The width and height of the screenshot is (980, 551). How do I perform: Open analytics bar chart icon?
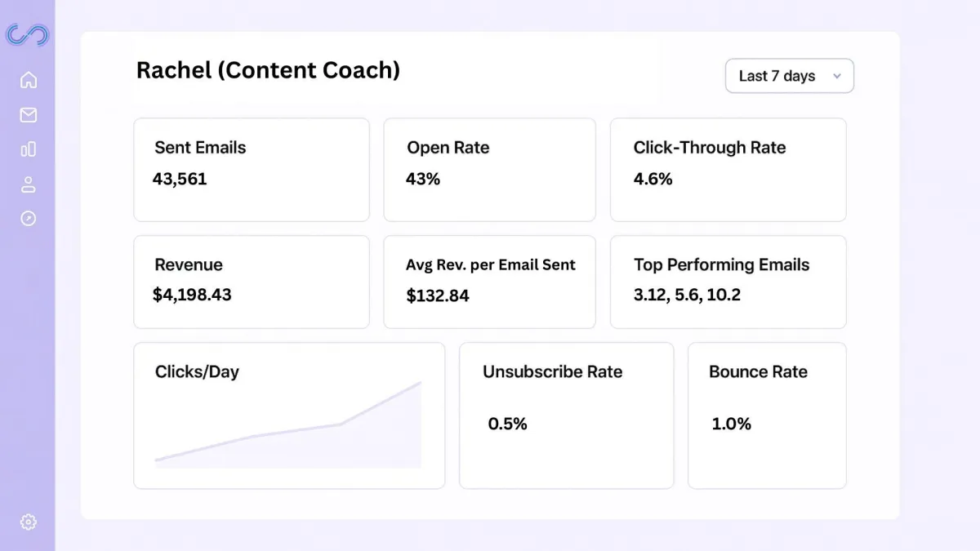tap(29, 149)
